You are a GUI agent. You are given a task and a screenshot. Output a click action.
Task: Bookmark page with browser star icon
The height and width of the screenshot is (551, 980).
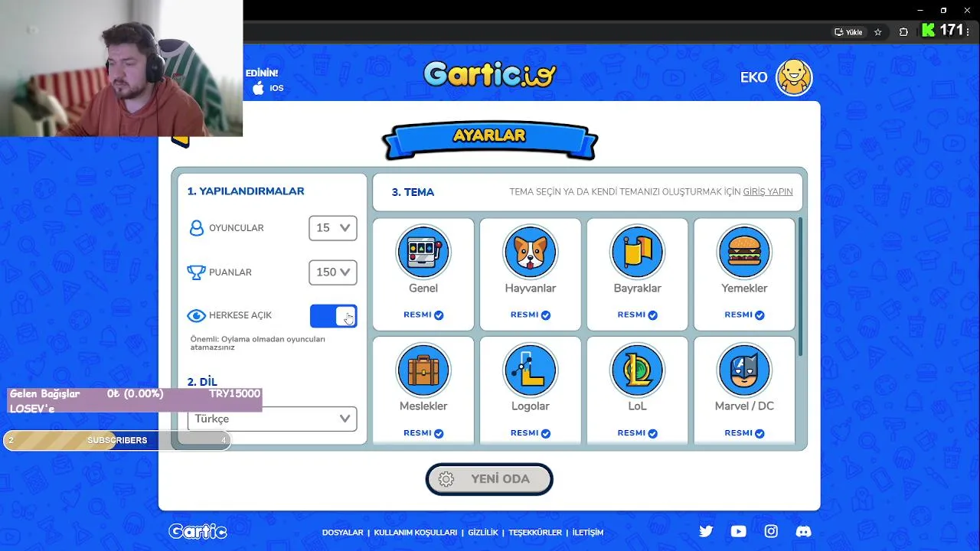[x=878, y=32]
